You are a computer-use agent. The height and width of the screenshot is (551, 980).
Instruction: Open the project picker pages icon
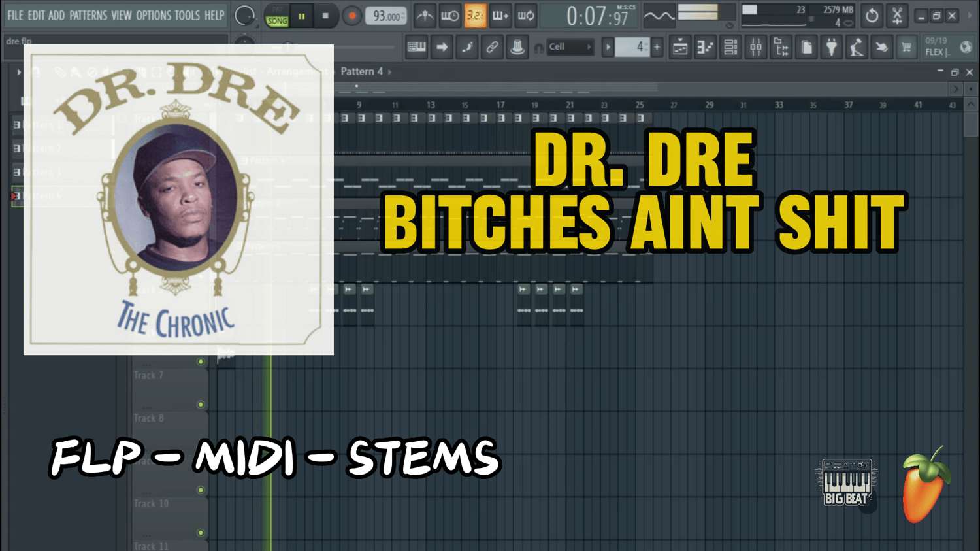point(806,47)
